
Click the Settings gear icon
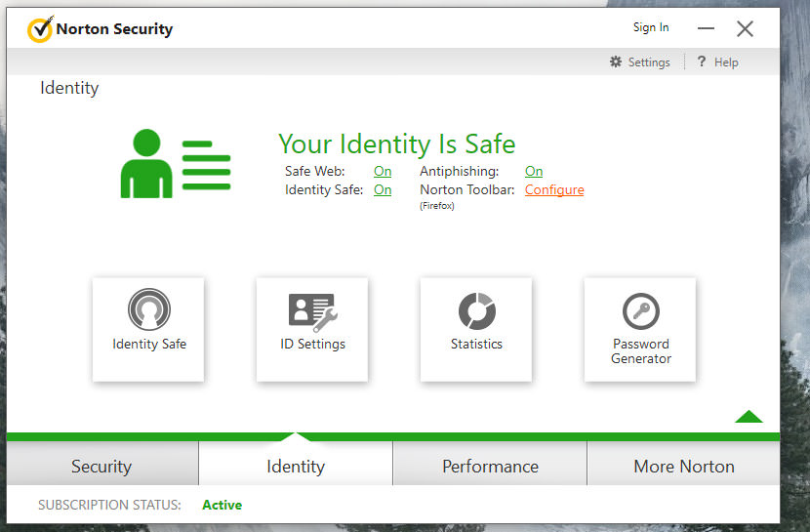(x=615, y=61)
